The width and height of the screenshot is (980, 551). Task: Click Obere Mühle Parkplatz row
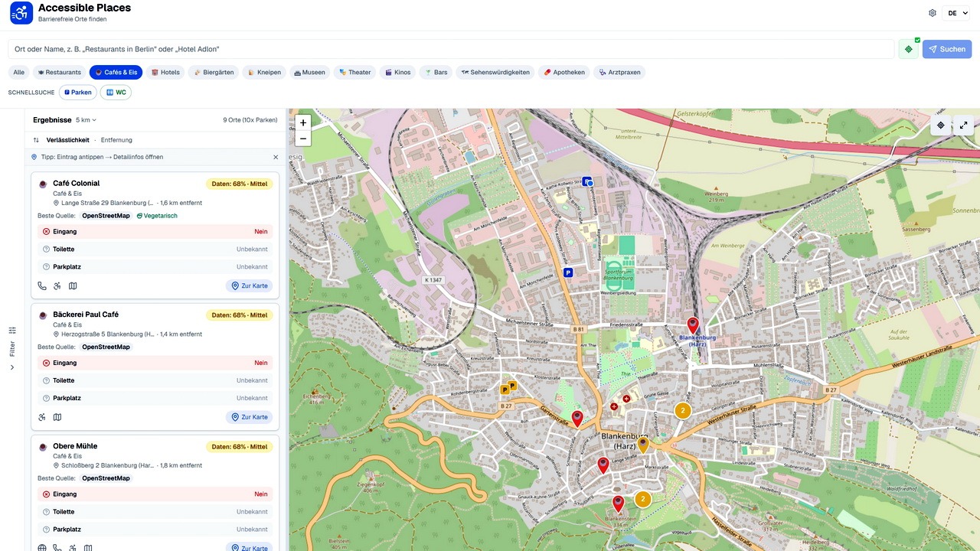155,530
